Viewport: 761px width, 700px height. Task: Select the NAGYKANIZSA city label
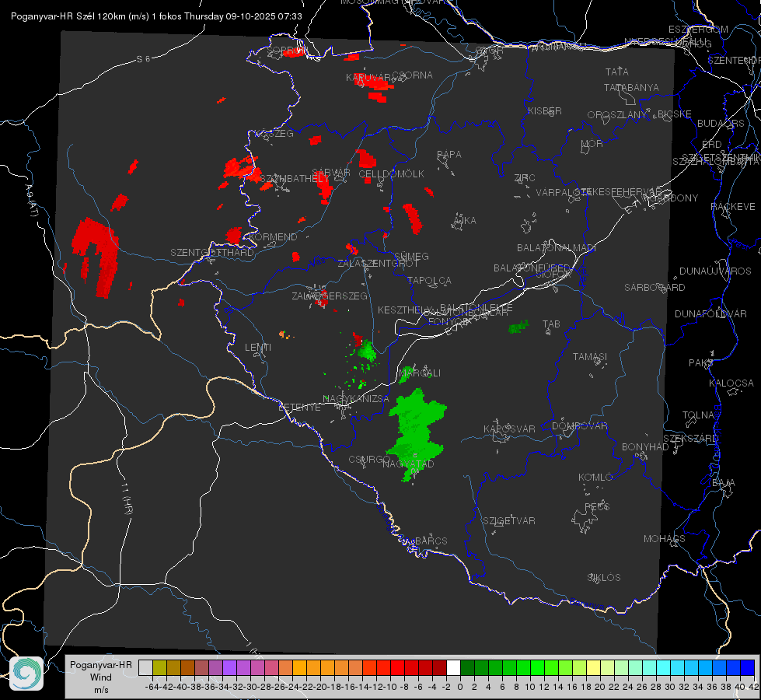pos(356,398)
